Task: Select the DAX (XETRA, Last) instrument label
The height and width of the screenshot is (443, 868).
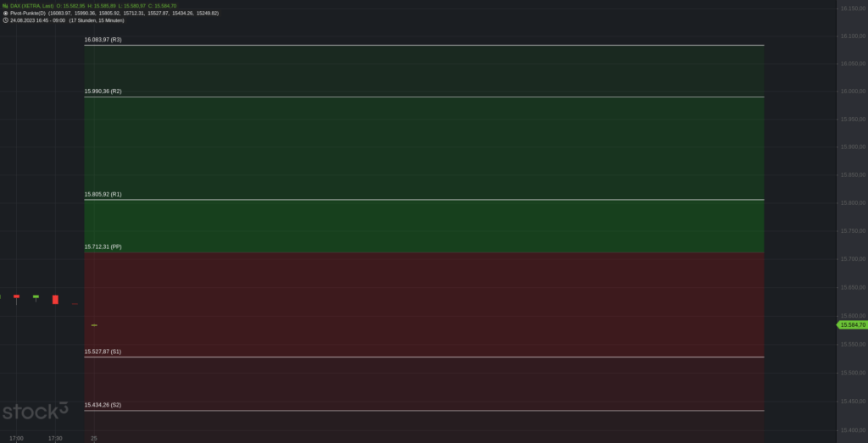Action: [31, 6]
